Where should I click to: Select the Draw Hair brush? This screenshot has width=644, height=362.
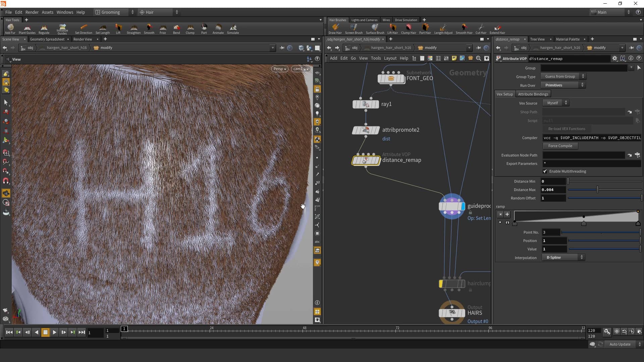click(x=335, y=29)
